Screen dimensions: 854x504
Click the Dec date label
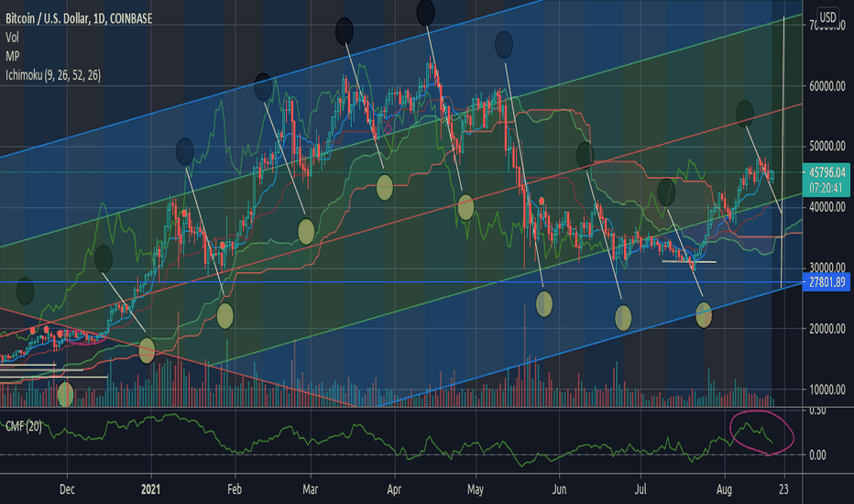click(67, 489)
